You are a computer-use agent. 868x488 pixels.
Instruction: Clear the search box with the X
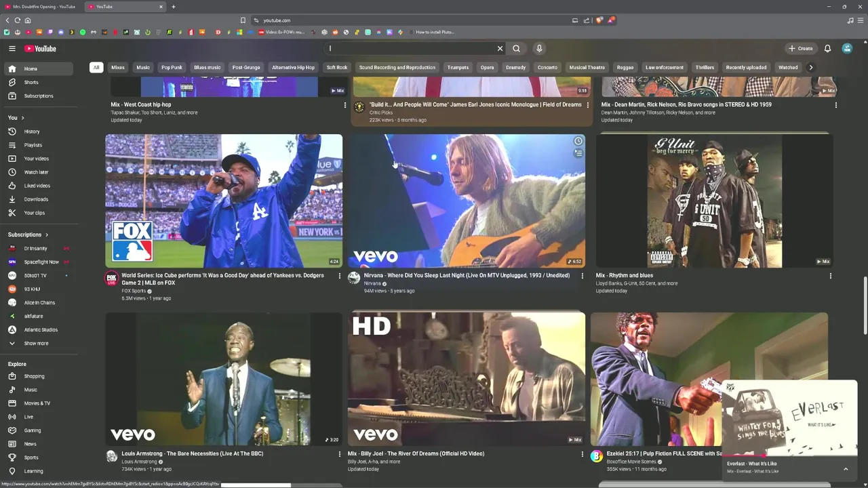point(500,49)
